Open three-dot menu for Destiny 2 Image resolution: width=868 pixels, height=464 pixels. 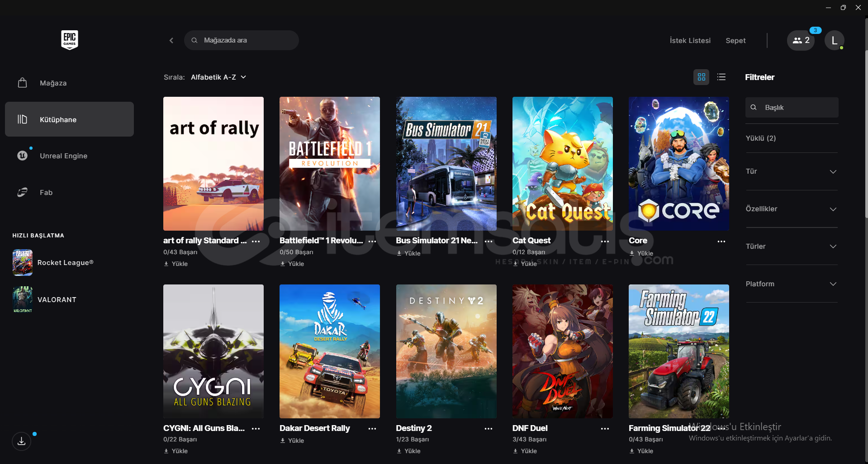[x=489, y=428]
